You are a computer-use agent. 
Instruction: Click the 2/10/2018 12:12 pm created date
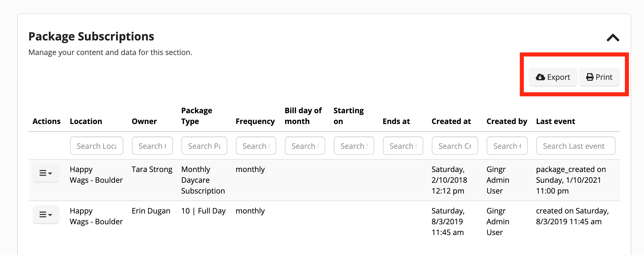click(x=449, y=180)
